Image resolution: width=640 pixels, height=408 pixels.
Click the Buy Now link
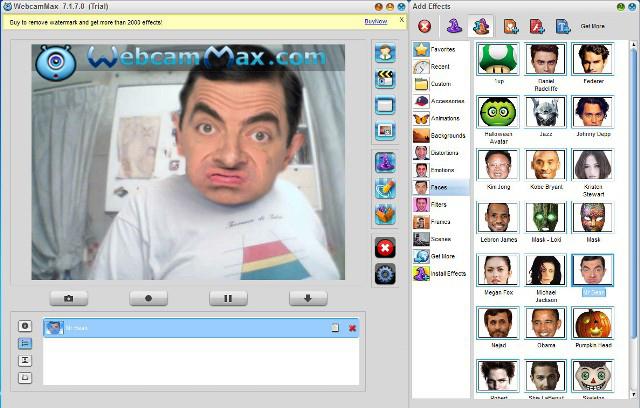pos(376,21)
